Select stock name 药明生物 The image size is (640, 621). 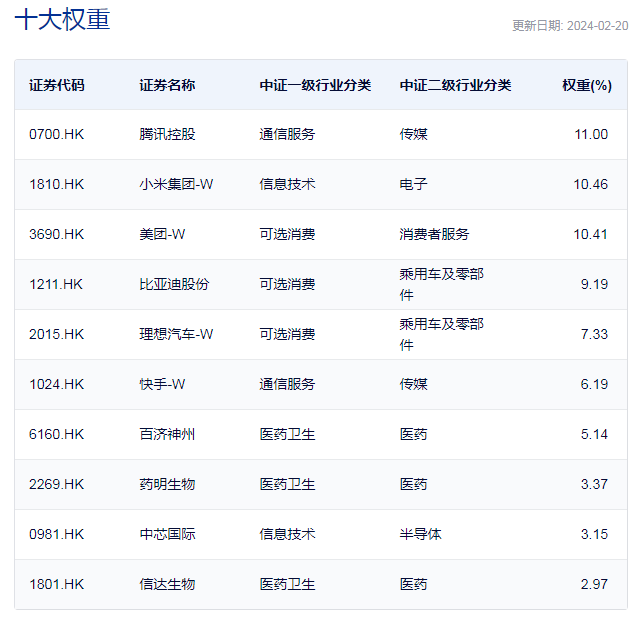click(x=167, y=484)
